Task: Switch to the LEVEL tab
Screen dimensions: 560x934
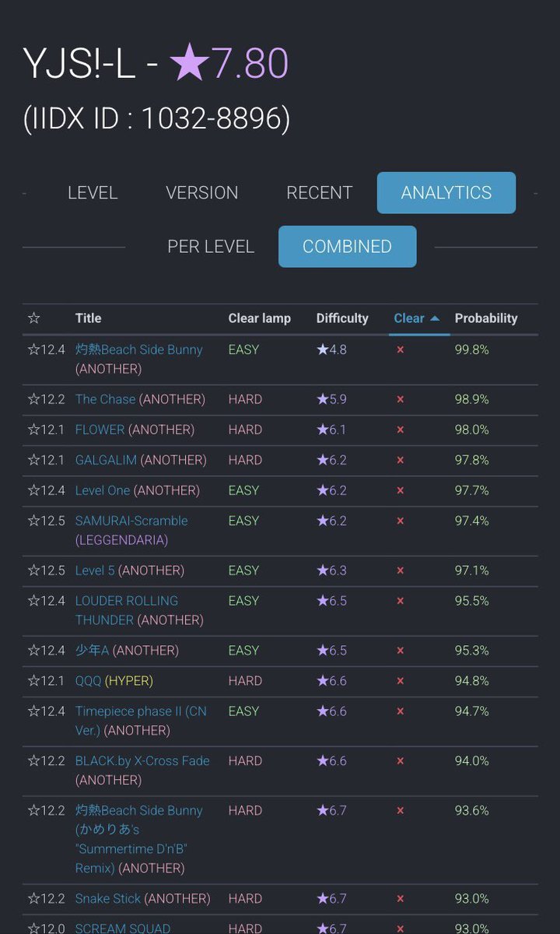Action: pyautogui.click(x=93, y=193)
